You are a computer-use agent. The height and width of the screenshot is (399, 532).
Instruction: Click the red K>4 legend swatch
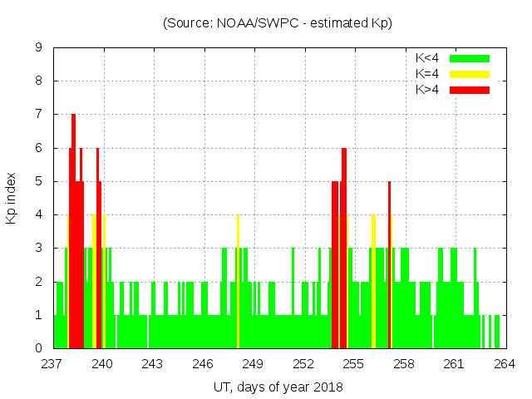coord(470,90)
